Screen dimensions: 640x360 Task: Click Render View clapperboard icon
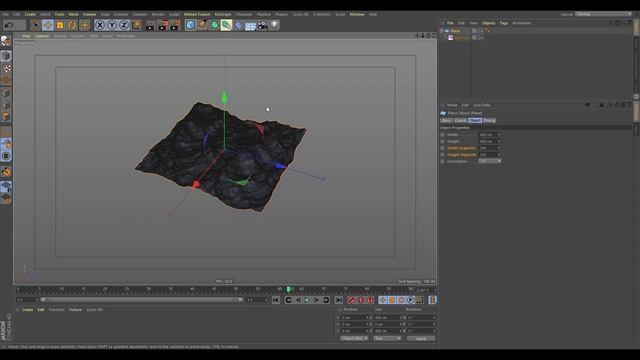tap(151, 25)
